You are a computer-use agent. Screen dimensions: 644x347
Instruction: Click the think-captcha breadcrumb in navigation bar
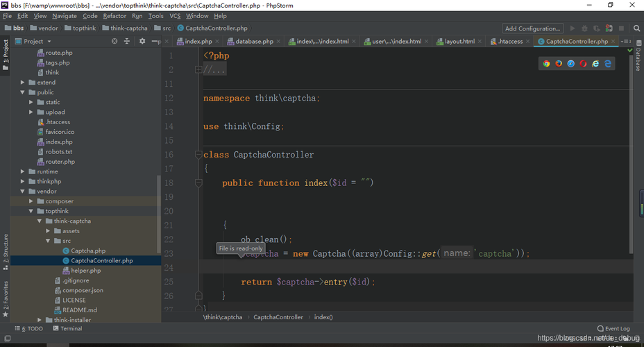128,28
